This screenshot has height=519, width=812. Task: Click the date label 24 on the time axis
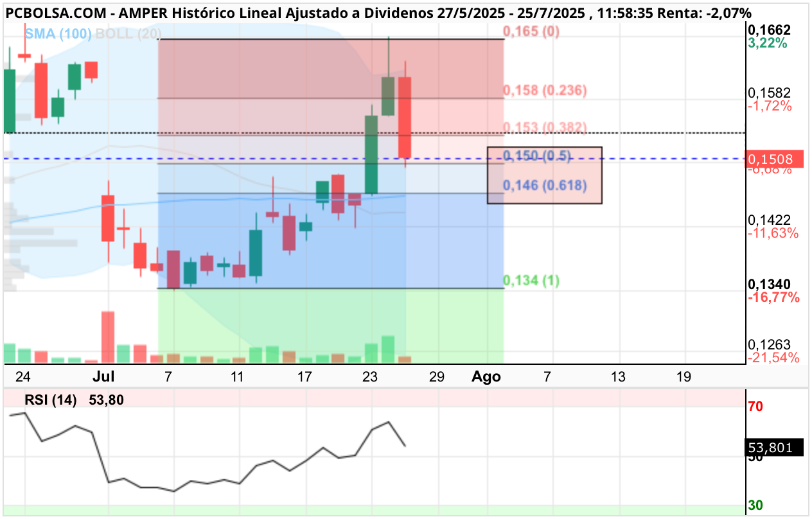point(23,376)
